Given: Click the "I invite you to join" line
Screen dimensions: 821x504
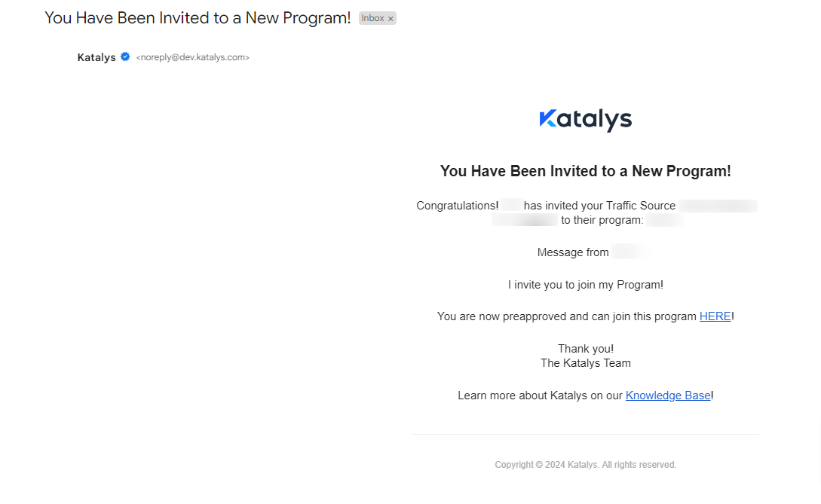Looking at the screenshot, I should pos(585,285).
